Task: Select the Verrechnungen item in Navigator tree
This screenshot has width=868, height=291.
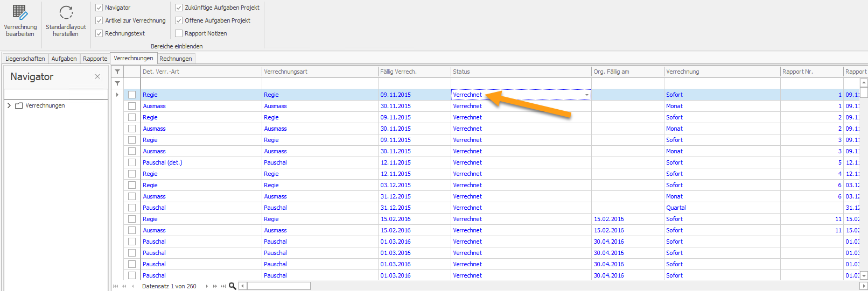Action: click(45, 105)
